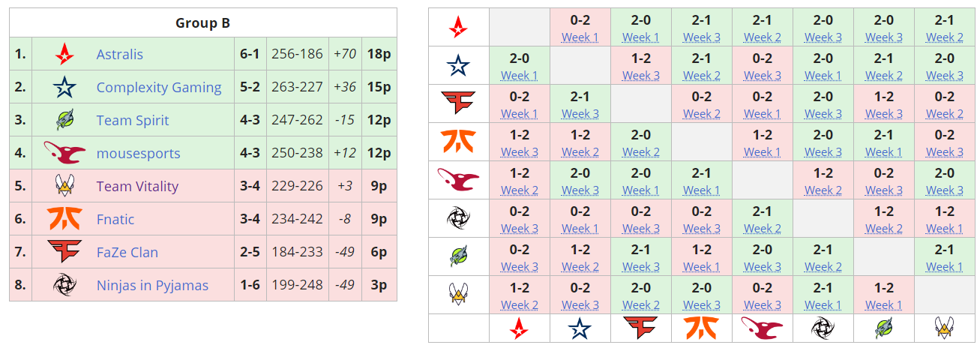Go to the Team Spirit page link
Screen dimensions: 980x345
pyautogui.click(x=133, y=121)
